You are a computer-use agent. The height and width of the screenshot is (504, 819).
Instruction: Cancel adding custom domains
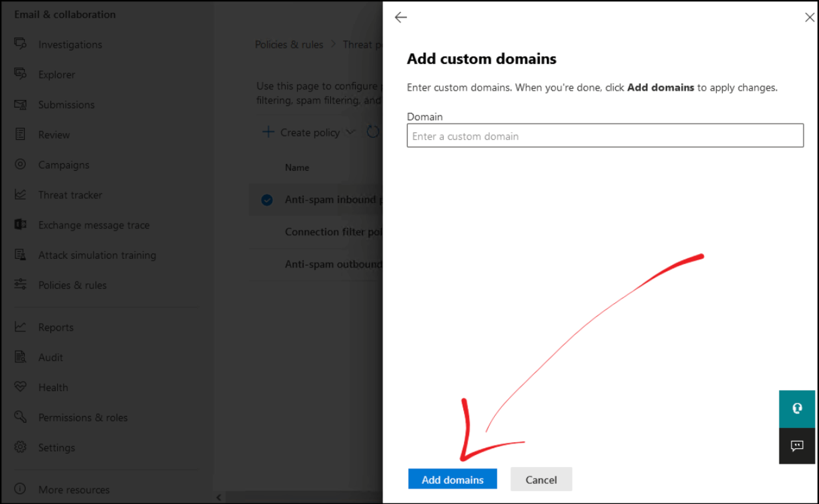(541, 479)
